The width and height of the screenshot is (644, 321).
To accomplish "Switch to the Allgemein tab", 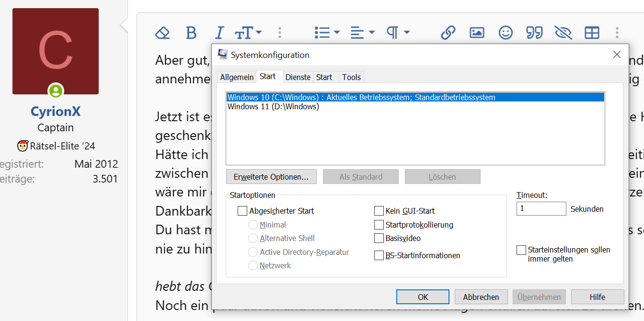I will point(237,77).
